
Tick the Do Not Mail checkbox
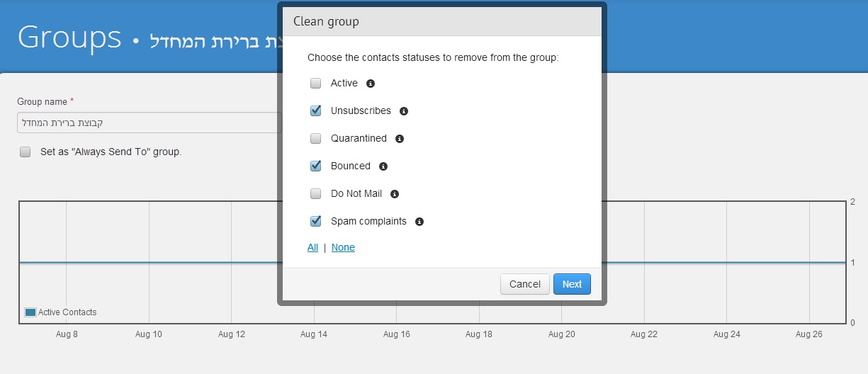[x=316, y=194]
